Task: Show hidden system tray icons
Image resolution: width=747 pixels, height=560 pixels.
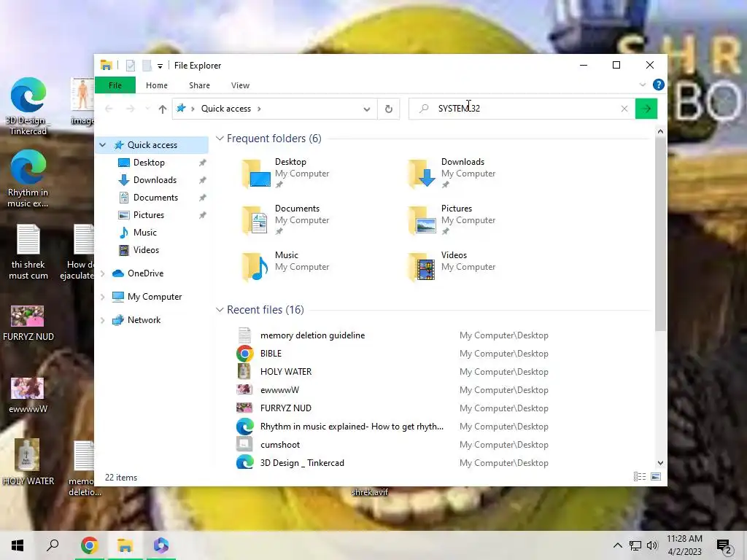Action: tap(617, 545)
